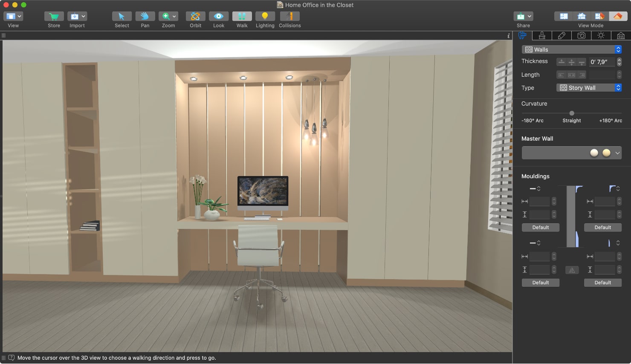Select the Orbit navigation tool
Viewport: 631px width, 364px height.
195,17
